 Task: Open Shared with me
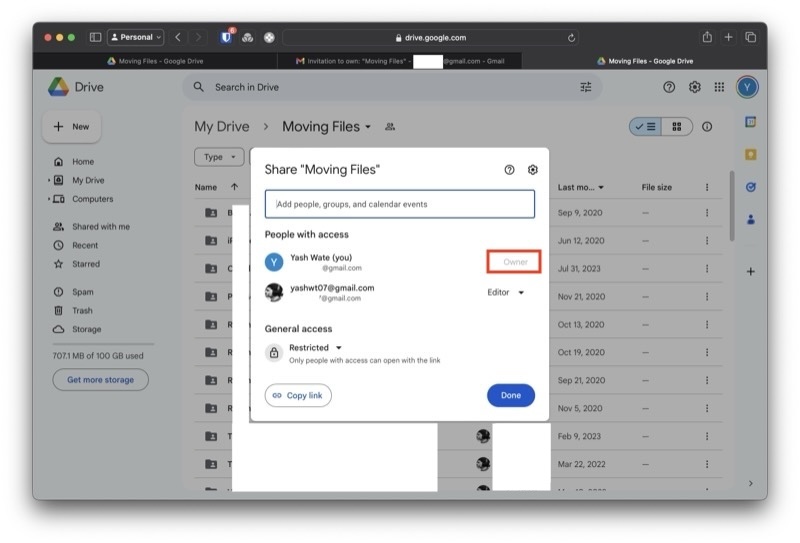92,227
